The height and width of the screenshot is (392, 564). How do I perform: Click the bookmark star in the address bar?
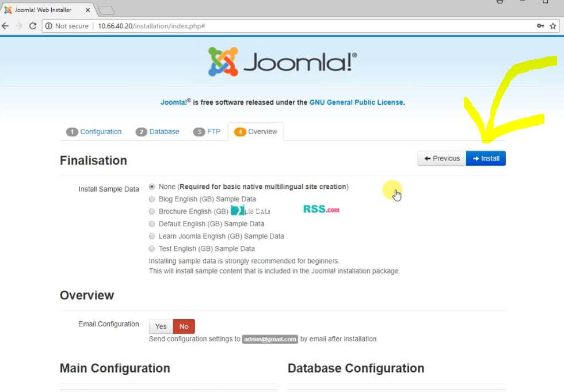(551, 26)
